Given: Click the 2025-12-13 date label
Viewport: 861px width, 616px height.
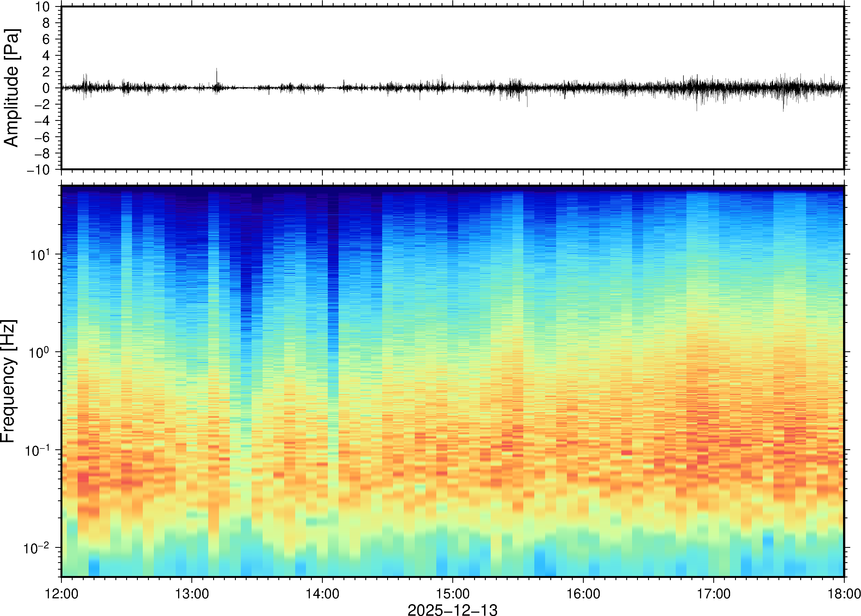Looking at the screenshot, I should (x=452, y=610).
